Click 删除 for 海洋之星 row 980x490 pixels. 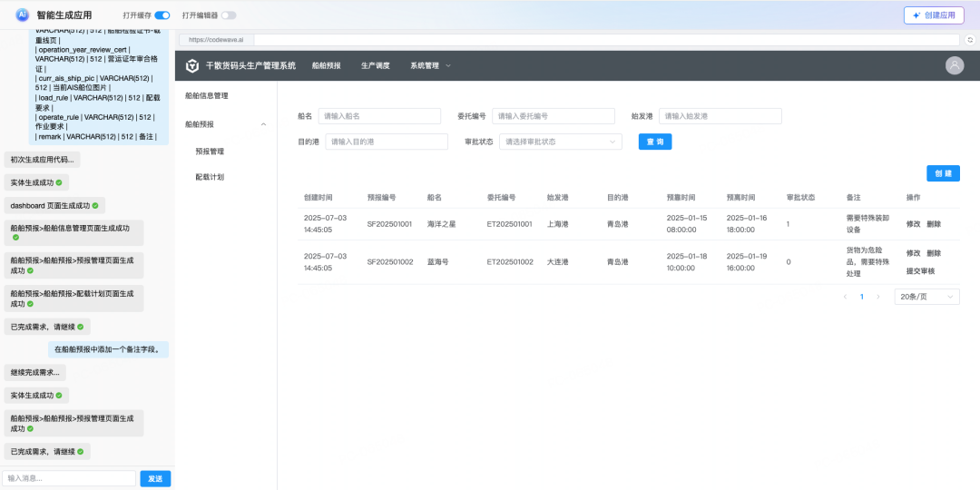tap(934, 224)
